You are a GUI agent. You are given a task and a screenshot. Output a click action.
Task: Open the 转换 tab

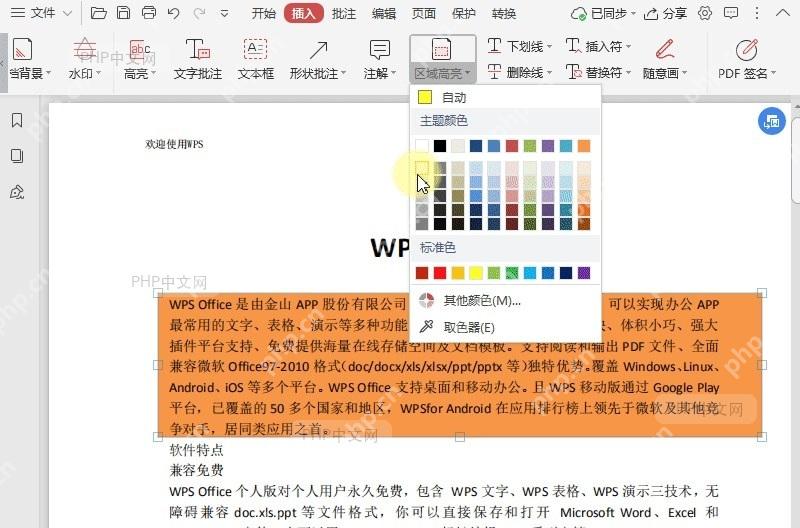pyautogui.click(x=504, y=14)
